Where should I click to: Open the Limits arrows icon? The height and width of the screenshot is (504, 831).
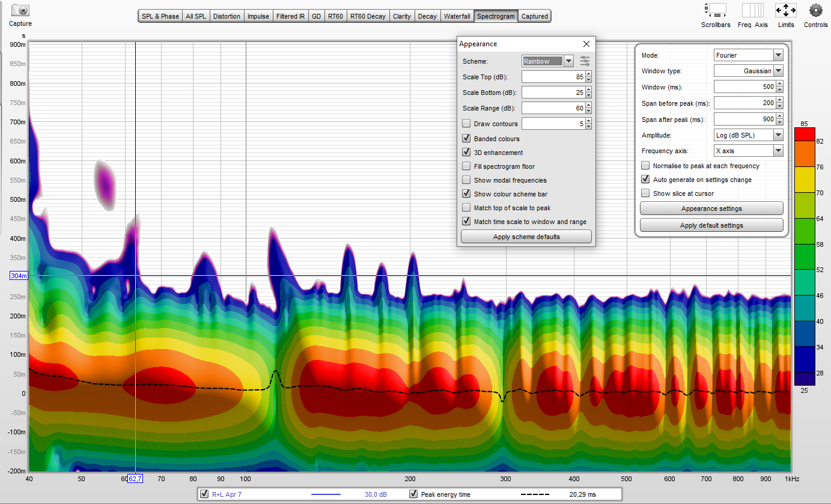[x=785, y=11]
